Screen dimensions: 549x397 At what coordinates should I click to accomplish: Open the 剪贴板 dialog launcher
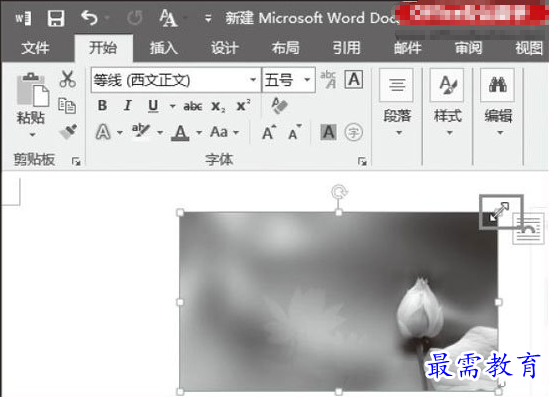pos(76,161)
